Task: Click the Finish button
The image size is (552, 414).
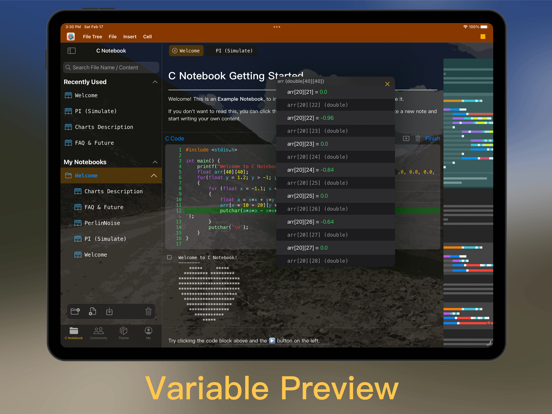Action: (433, 138)
